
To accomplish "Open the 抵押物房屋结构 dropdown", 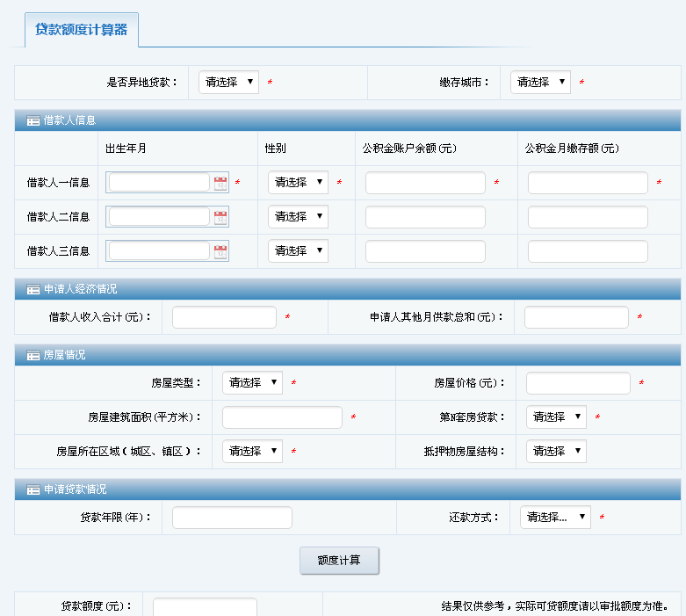I will [556, 451].
